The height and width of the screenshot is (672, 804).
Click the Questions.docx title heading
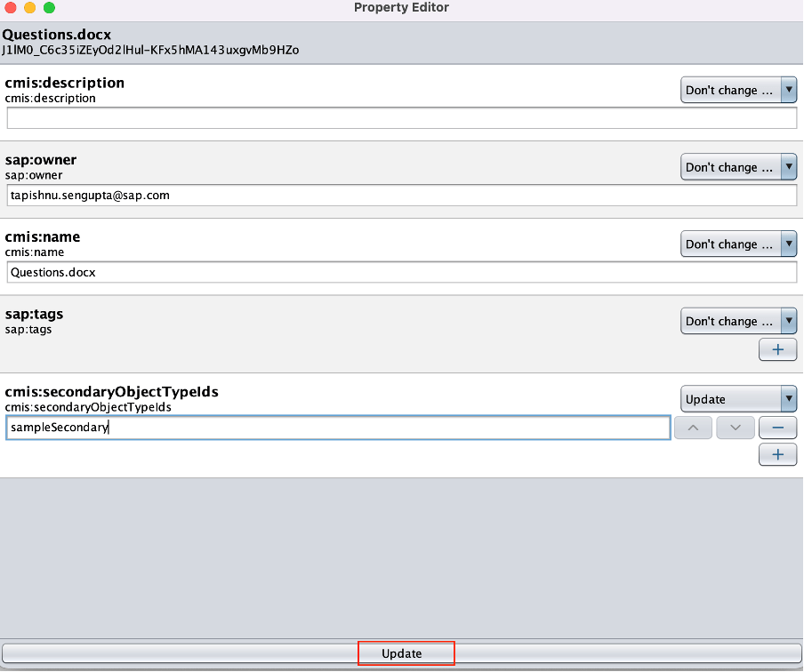click(56, 35)
